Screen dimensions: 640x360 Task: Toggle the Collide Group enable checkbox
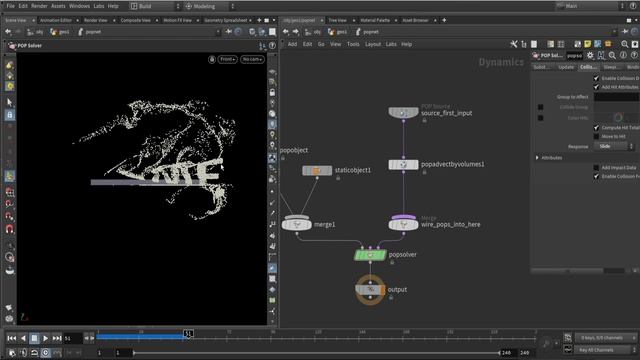pyautogui.click(x=540, y=107)
